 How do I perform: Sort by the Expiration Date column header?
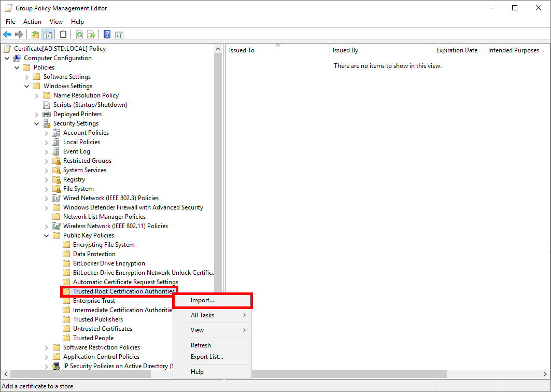(457, 50)
